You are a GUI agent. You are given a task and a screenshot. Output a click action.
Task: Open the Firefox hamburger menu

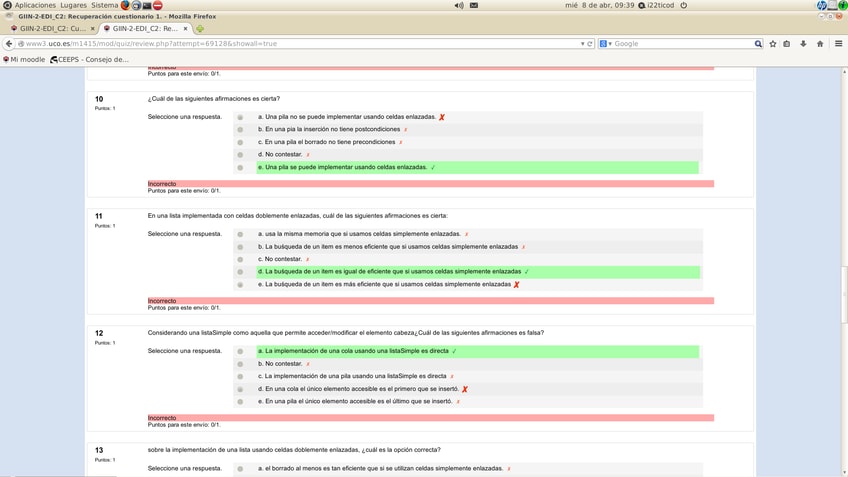coord(838,44)
